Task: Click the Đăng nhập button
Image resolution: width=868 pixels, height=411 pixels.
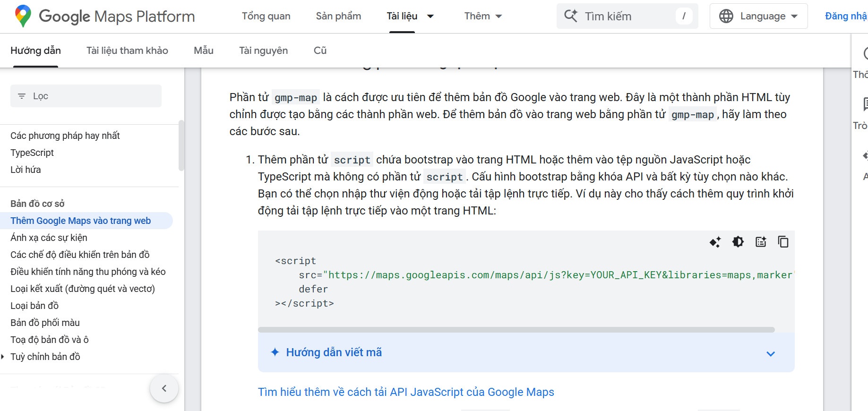Action: click(846, 16)
